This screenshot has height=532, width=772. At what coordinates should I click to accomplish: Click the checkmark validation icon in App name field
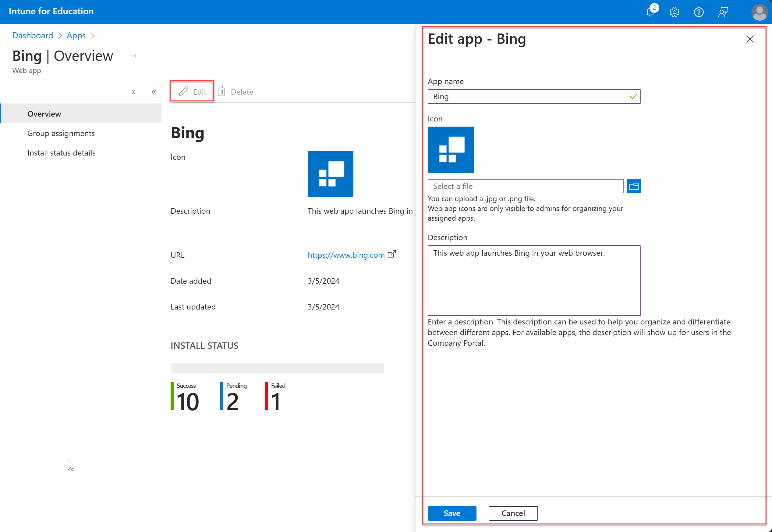click(x=633, y=96)
